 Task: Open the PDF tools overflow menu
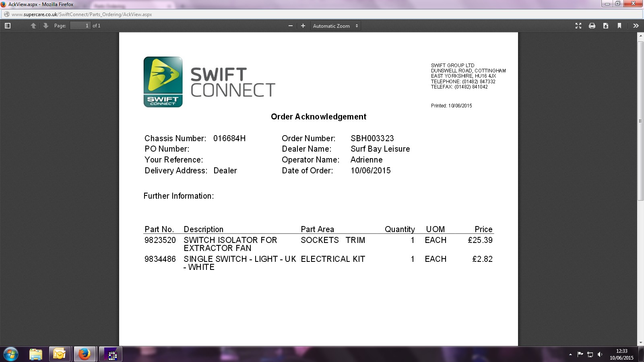[636, 26]
